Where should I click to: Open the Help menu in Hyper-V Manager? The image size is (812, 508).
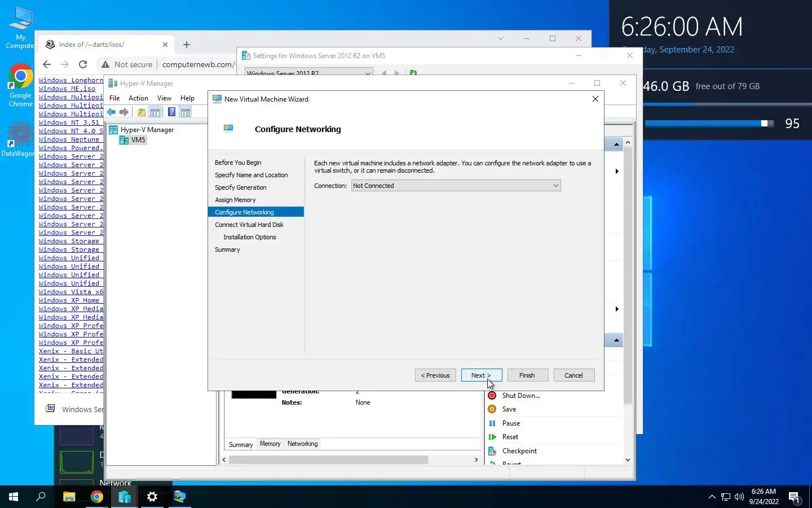point(187,98)
